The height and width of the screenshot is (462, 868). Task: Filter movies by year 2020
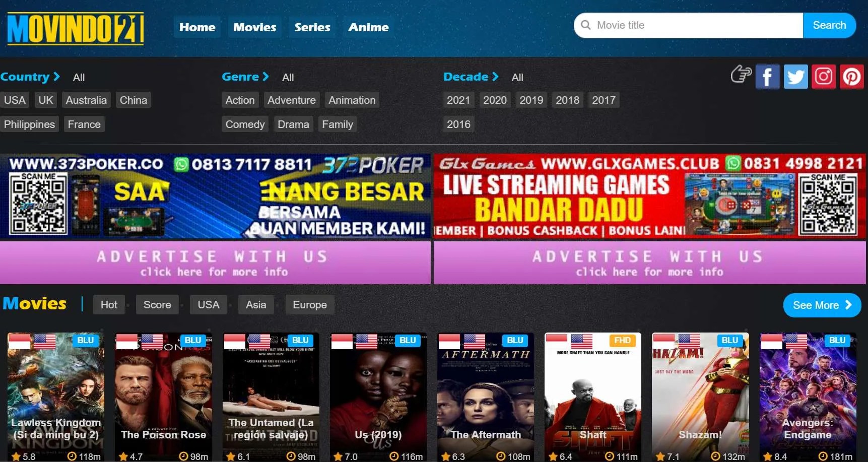pyautogui.click(x=495, y=100)
